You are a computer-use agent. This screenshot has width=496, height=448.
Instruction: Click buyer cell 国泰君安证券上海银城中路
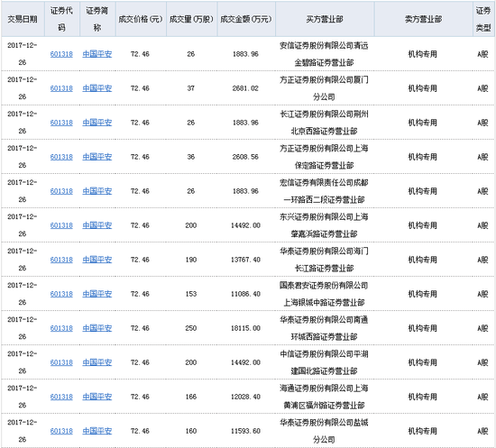(x=324, y=294)
